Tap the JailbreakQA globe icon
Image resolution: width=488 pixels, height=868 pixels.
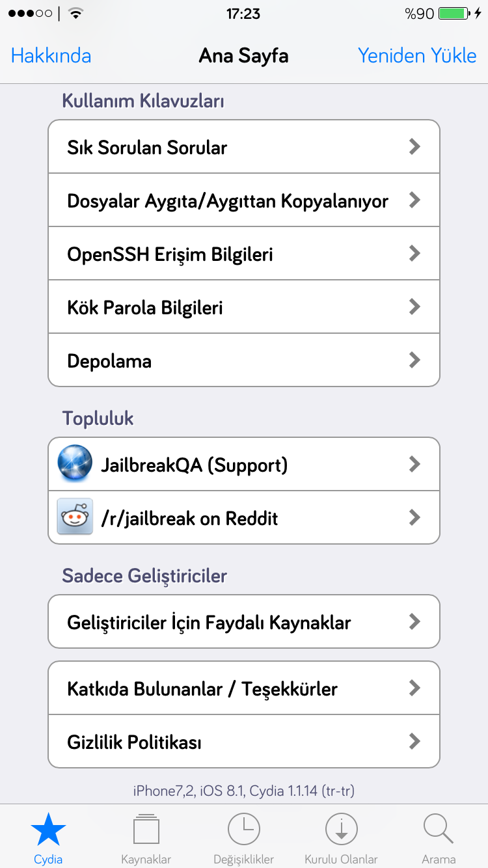click(75, 464)
